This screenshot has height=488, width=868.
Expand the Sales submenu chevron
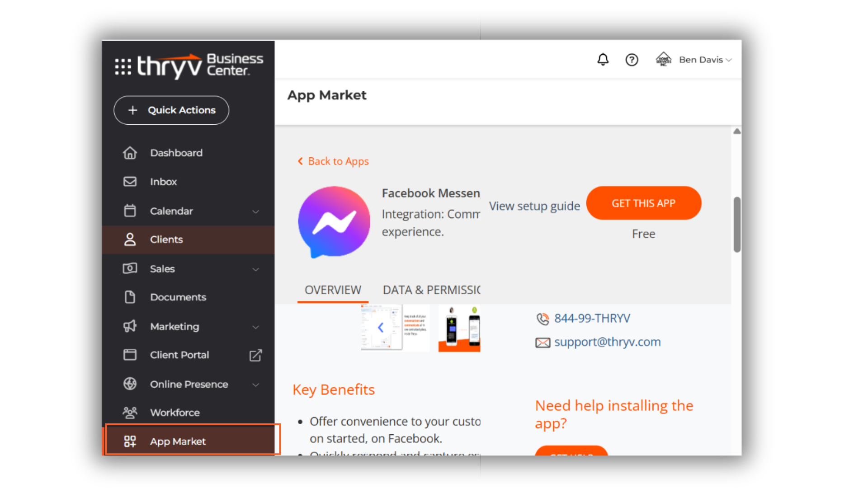click(x=255, y=269)
